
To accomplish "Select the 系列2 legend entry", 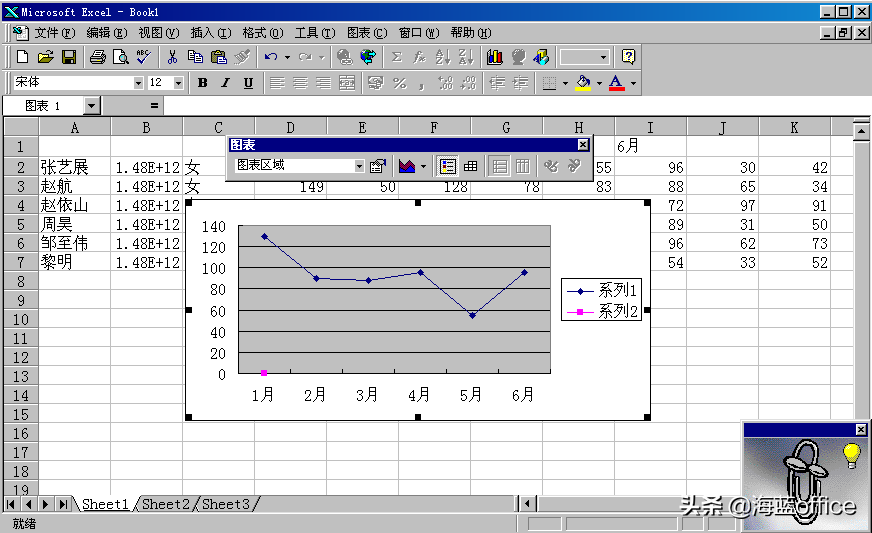I will click(x=601, y=311).
